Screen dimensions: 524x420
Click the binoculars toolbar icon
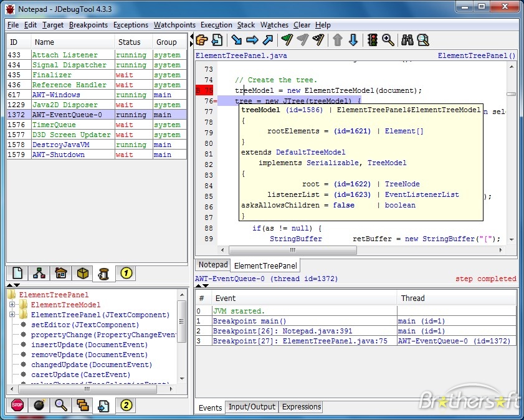(407, 40)
